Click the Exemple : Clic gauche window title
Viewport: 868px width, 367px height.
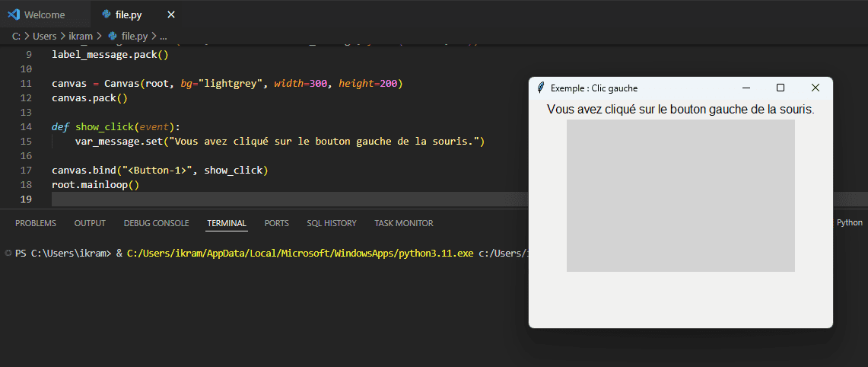[594, 88]
